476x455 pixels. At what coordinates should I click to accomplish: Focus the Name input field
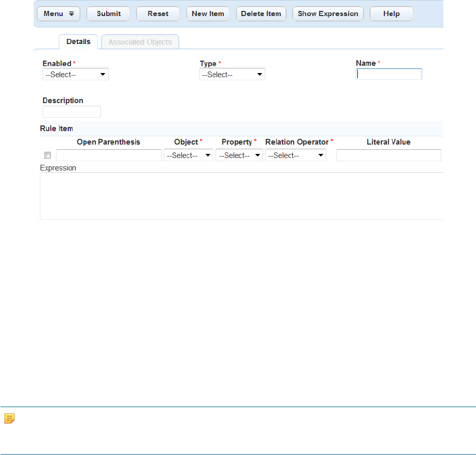click(x=389, y=74)
